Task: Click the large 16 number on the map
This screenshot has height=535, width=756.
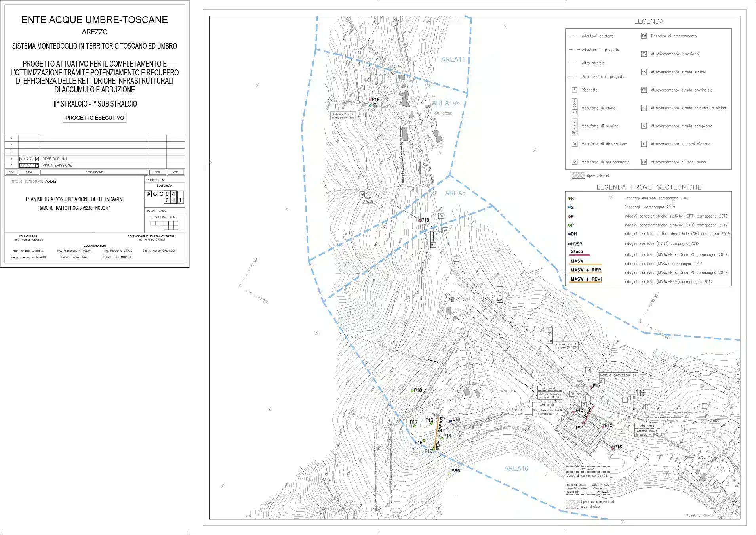Action: point(640,393)
